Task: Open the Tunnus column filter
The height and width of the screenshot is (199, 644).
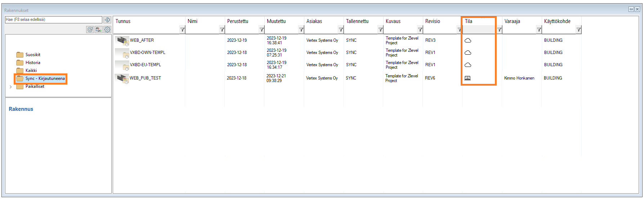Action: pos(182,30)
